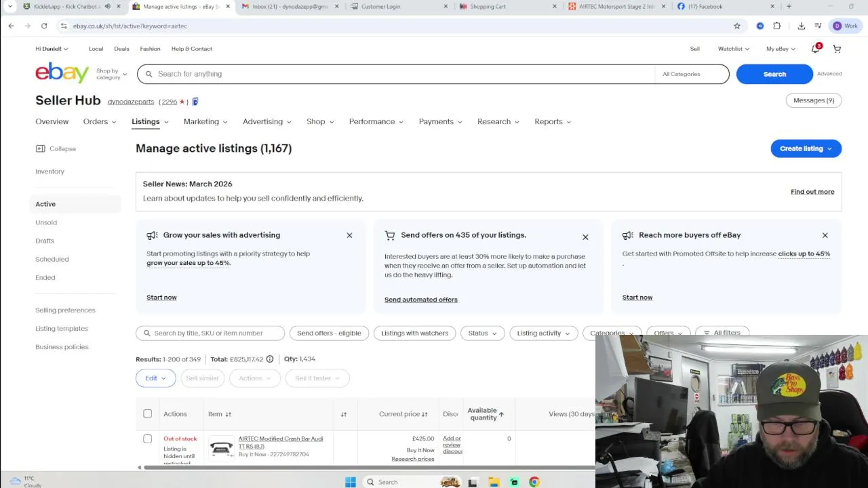Open the shopping cart icon
868x488 pixels.
(x=837, y=49)
